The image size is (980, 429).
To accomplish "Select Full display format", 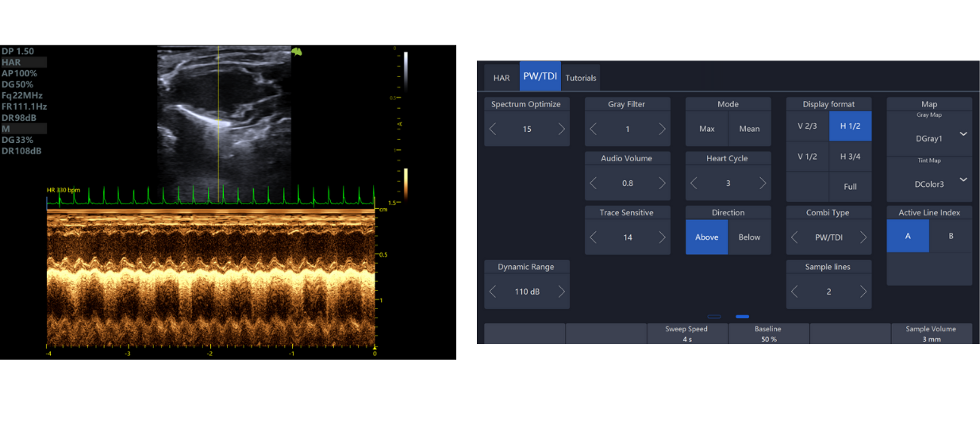I will (850, 187).
